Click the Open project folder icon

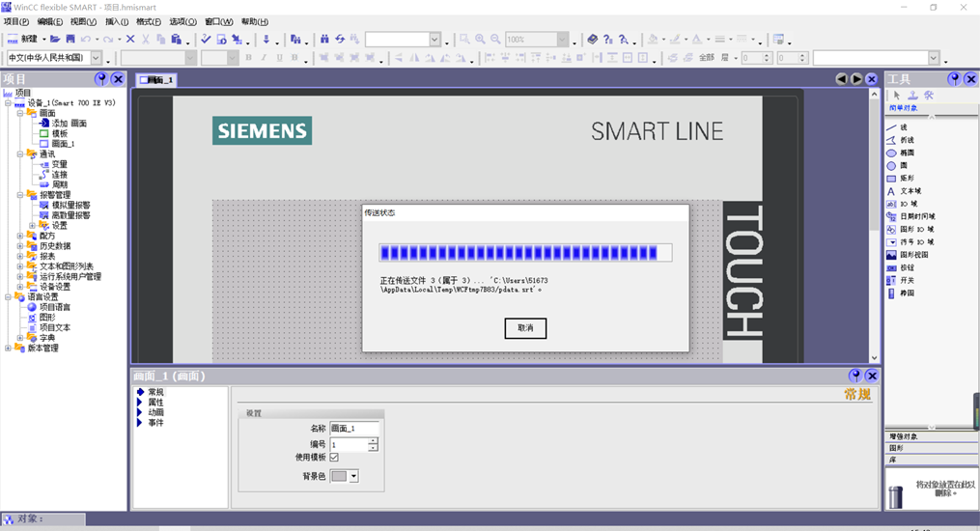(55, 40)
